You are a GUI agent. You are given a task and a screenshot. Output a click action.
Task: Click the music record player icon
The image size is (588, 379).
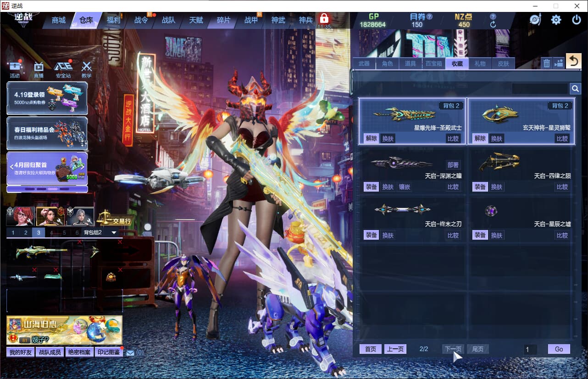pos(535,20)
